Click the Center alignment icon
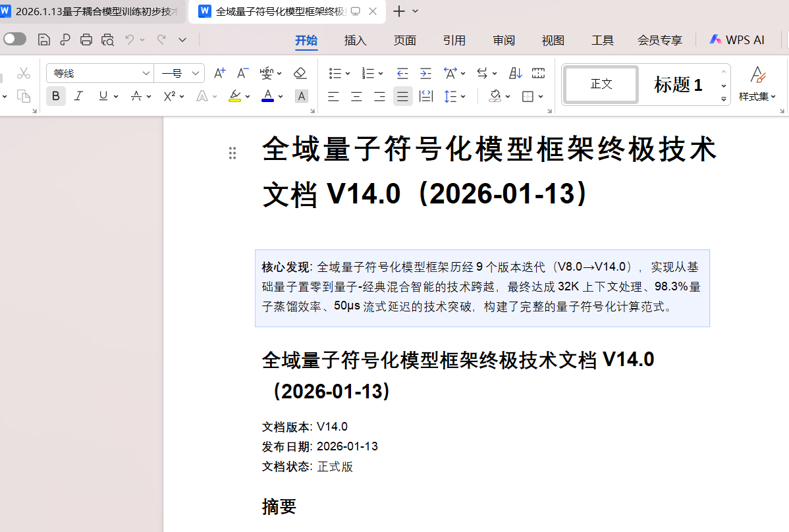This screenshot has height=532, width=789. 356,96
